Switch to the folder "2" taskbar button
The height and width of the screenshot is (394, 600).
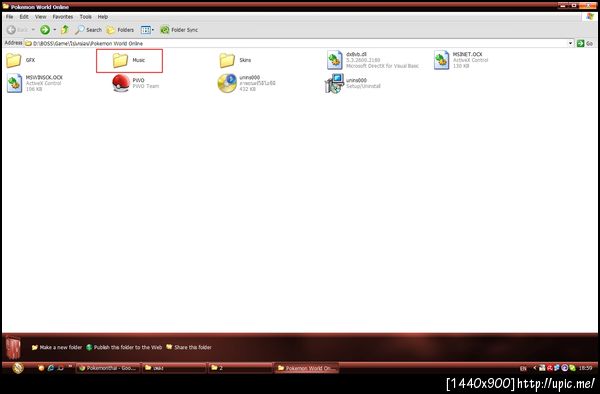(x=240, y=368)
